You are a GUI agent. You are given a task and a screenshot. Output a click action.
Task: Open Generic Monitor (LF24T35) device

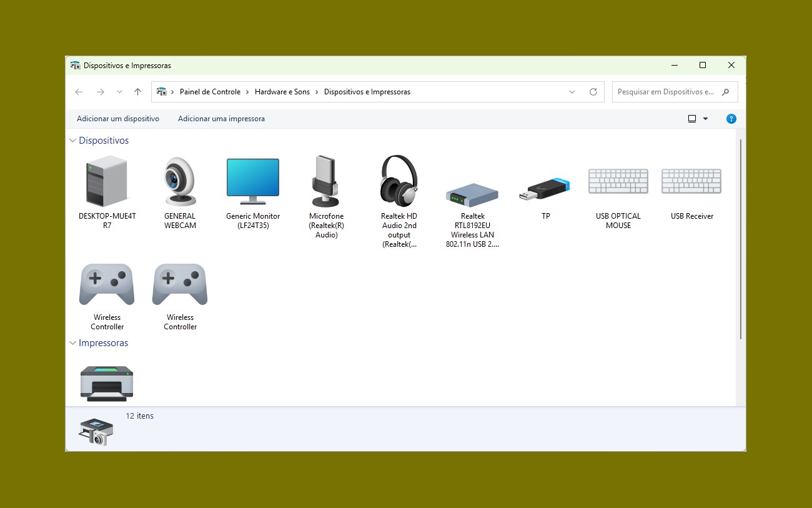coord(252,181)
